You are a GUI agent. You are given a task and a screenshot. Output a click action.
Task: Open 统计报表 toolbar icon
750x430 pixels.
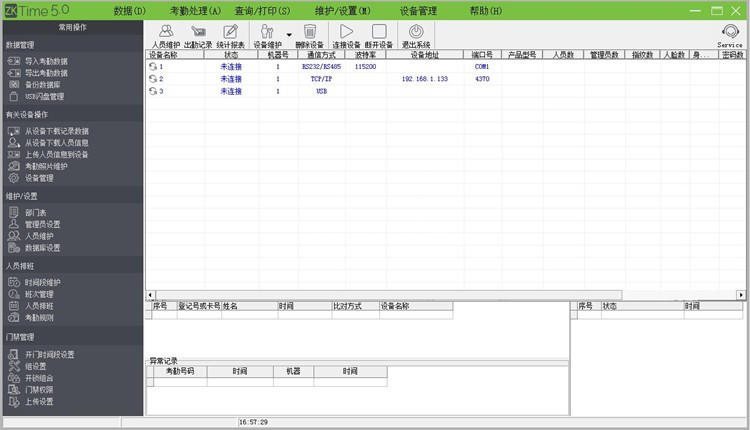tap(230, 36)
